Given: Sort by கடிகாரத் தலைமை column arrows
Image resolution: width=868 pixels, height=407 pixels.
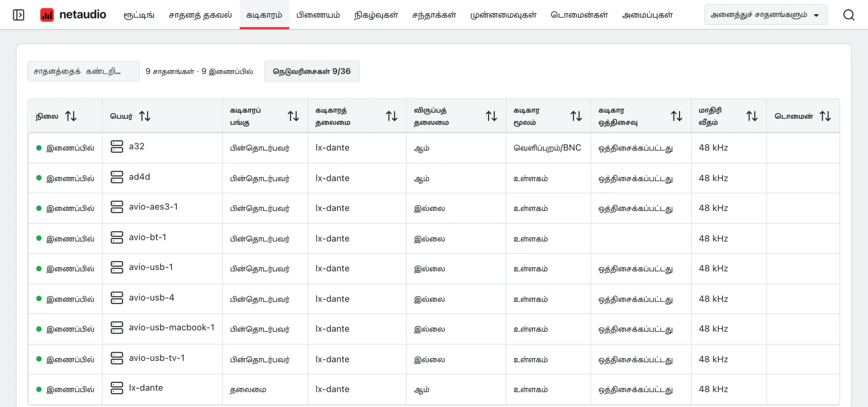Looking at the screenshot, I should pos(392,116).
